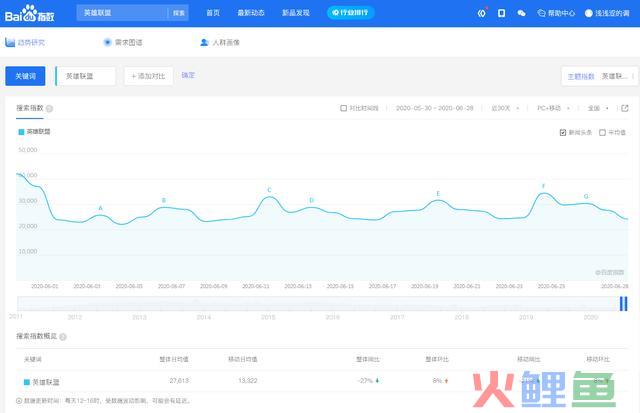
Task: Expand the 近30天 period dropdown
Action: tap(505, 108)
